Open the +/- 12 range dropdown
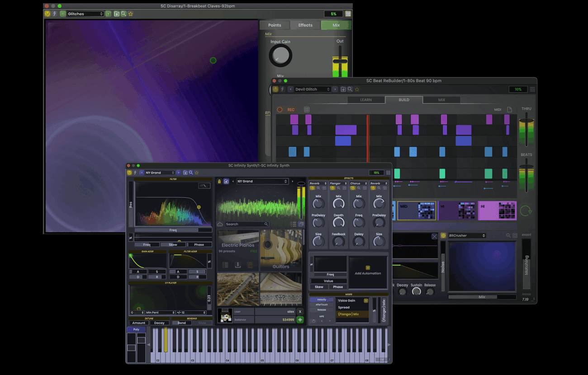 tap(191, 312)
